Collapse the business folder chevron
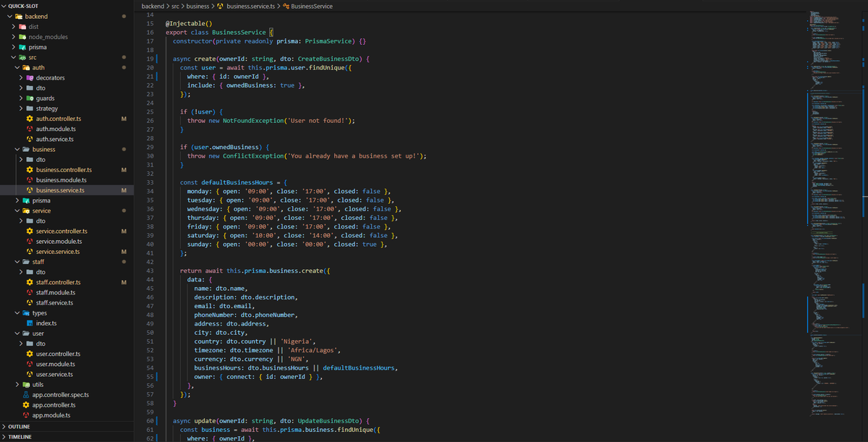868x442 pixels. (x=17, y=150)
